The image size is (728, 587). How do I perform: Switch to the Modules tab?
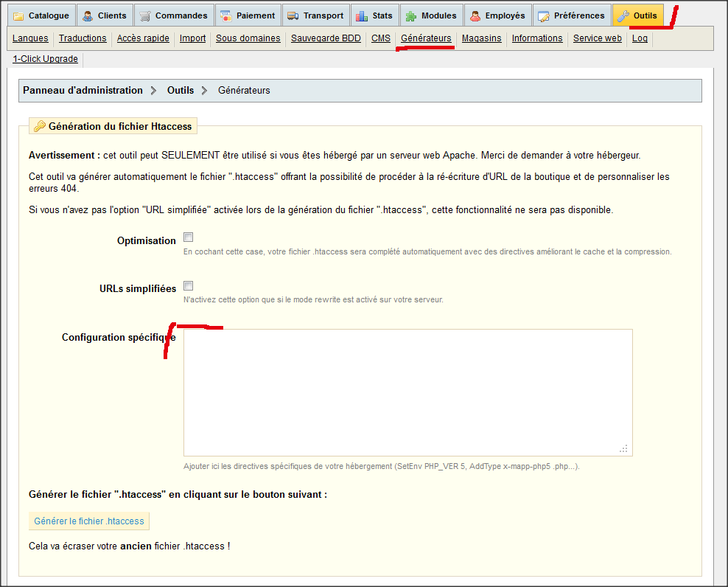(x=431, y=15)
